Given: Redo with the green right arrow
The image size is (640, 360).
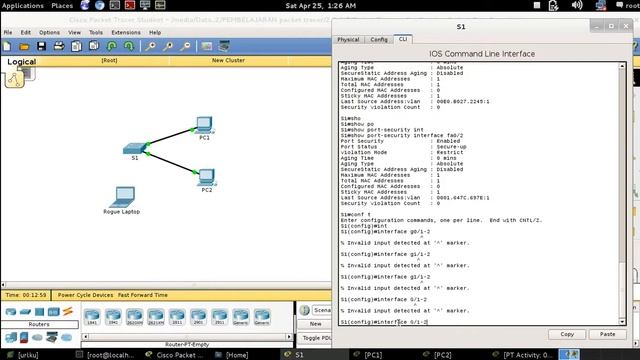Looking at the screenshot, I should 129,46.
